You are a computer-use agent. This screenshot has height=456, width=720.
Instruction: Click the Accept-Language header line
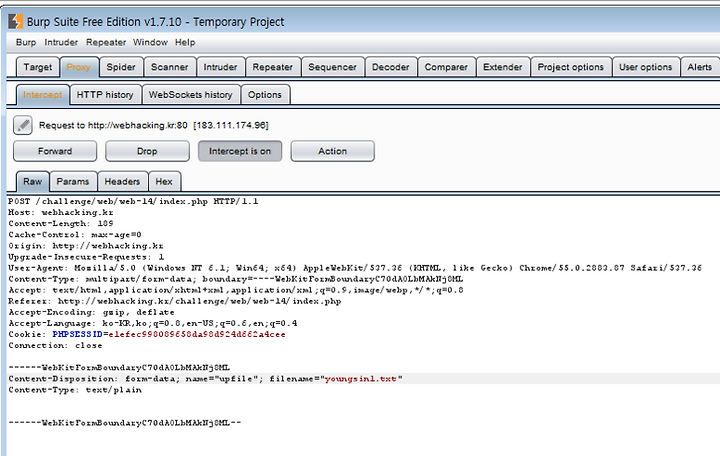pyautogui.click(x=152, y=323)
